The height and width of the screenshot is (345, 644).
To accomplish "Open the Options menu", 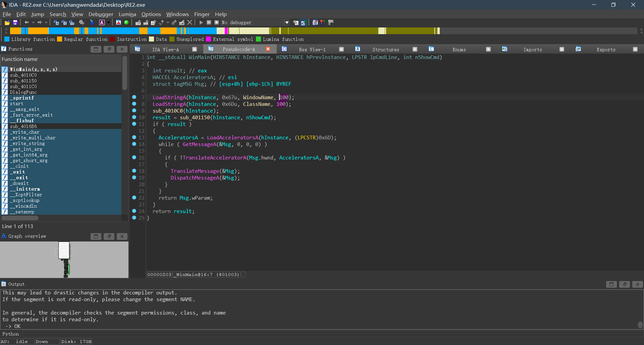I will point(151,14).
